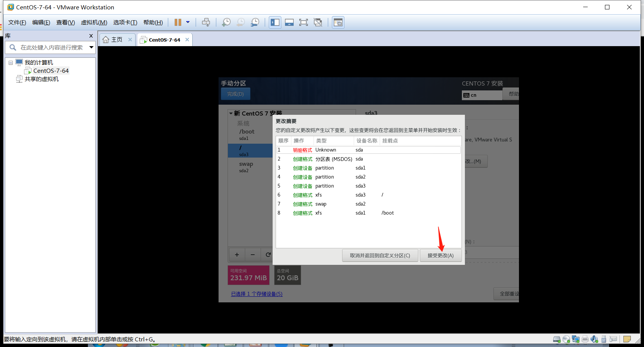
Task: Click 取消并返回到自定义分区(C) button
Action: pos(380,255)
